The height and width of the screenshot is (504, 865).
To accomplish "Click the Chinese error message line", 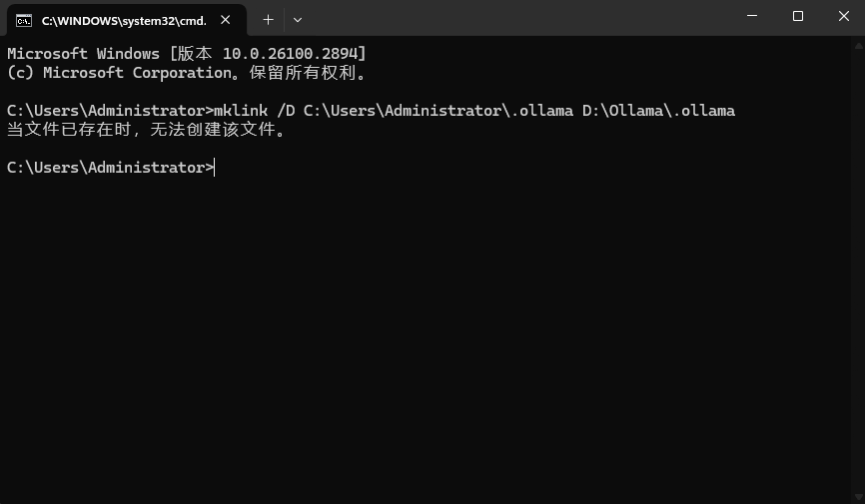I will point(146,130).
